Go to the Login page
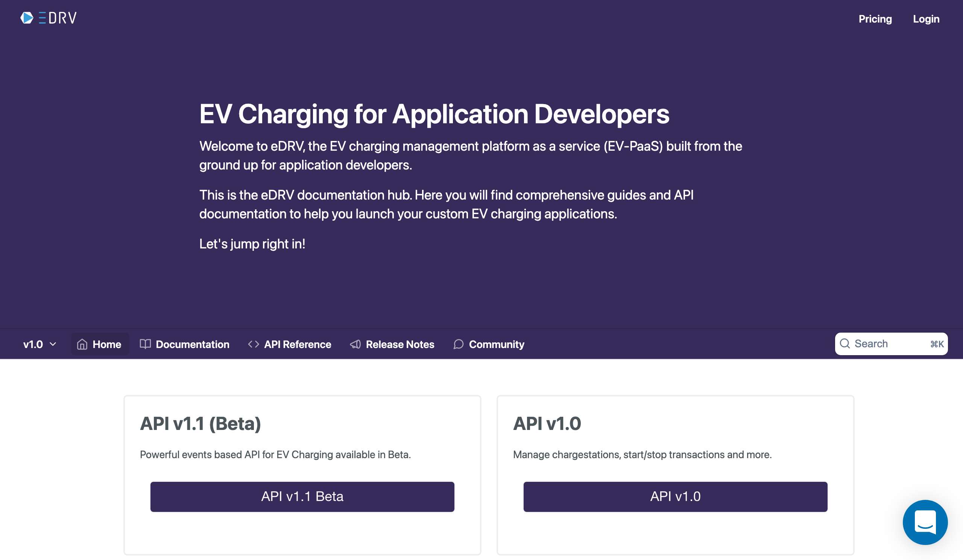 926,19
